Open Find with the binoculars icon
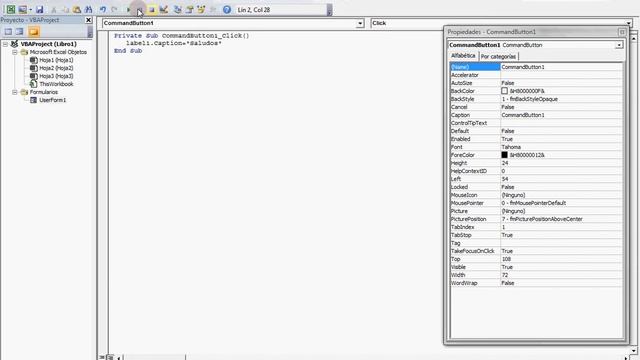This screenshot has width=640, height=360. click(88, 9)
